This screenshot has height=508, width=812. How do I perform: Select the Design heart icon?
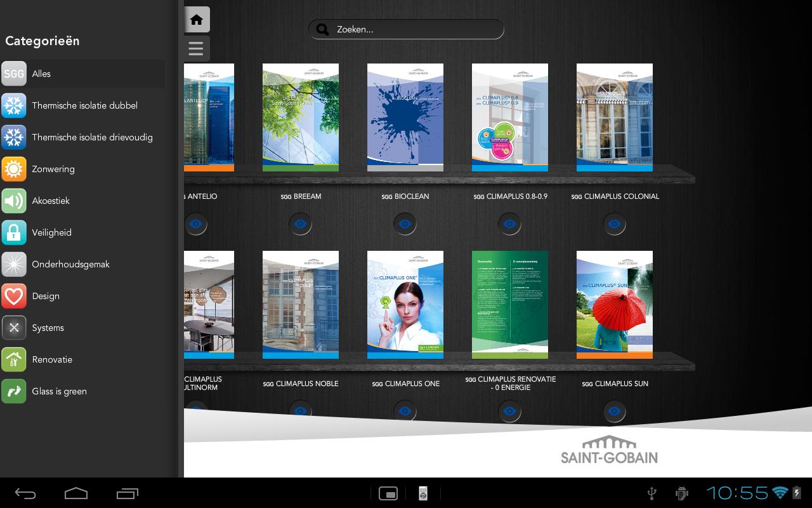[14, 296]
